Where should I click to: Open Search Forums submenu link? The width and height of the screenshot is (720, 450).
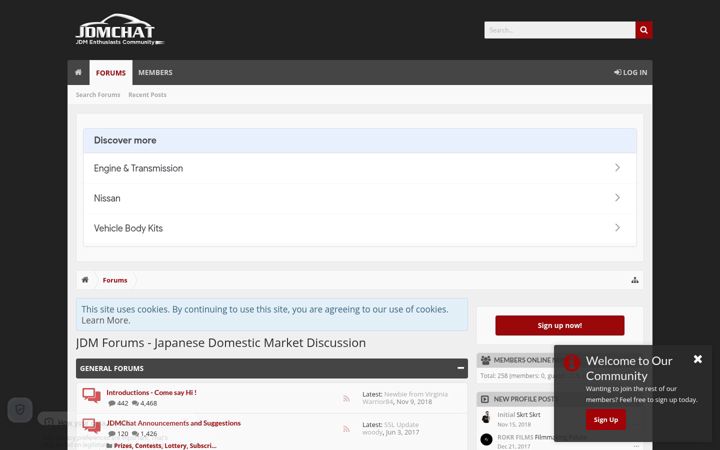98,95
